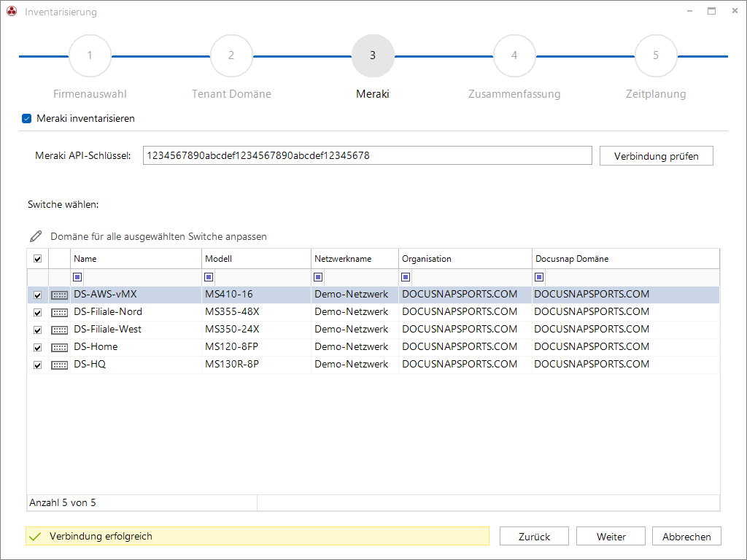Click Verbindung prüfen button

tap(657, 156)
